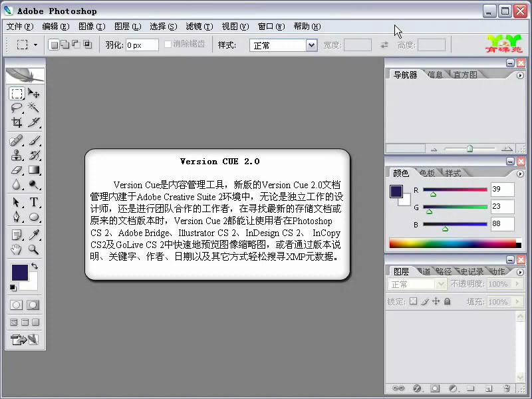Choose Subtract from Selection mode
The image size is (532, 399).
click(x=76, y=45)
